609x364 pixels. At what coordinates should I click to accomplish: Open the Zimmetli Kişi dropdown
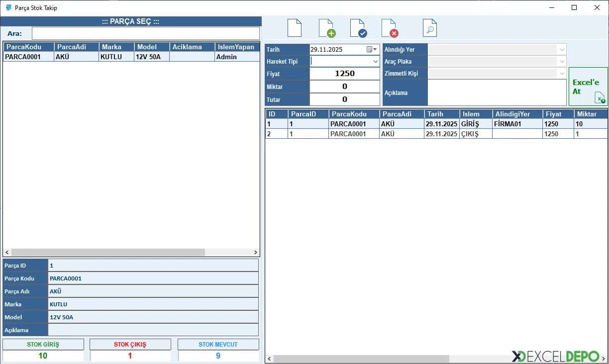tap(562, 73)
